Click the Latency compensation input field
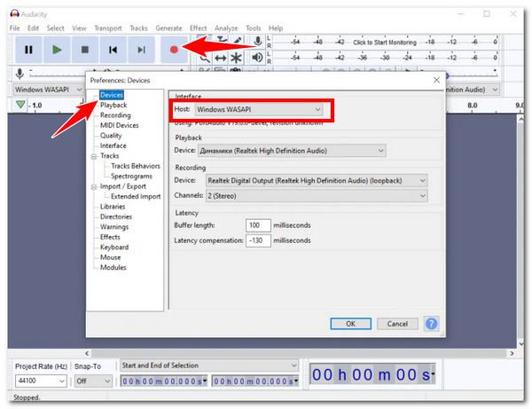This screenshot has width=532, height=409. (x=258, y=240)
